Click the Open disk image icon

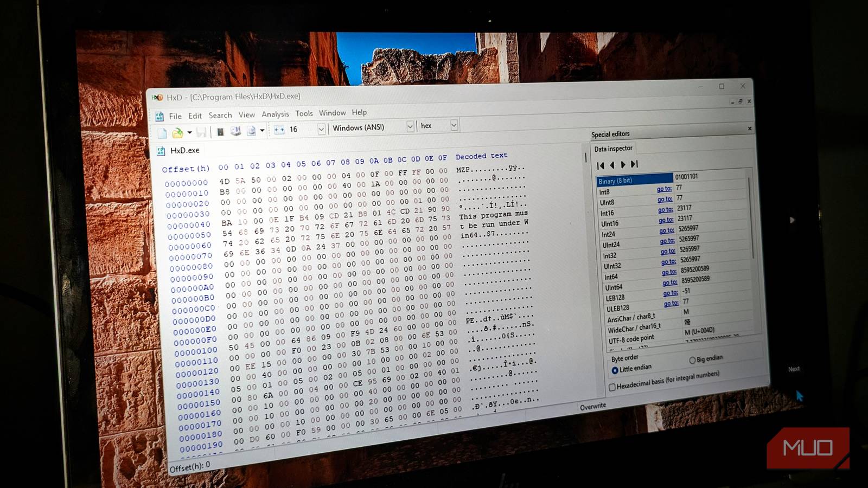pyautogui.click(x=251, y=131)
